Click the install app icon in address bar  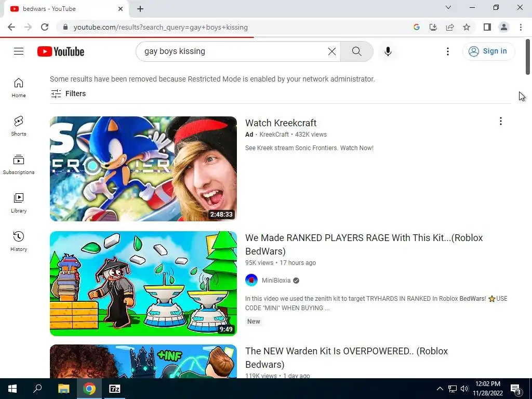(x=433, y=27)
